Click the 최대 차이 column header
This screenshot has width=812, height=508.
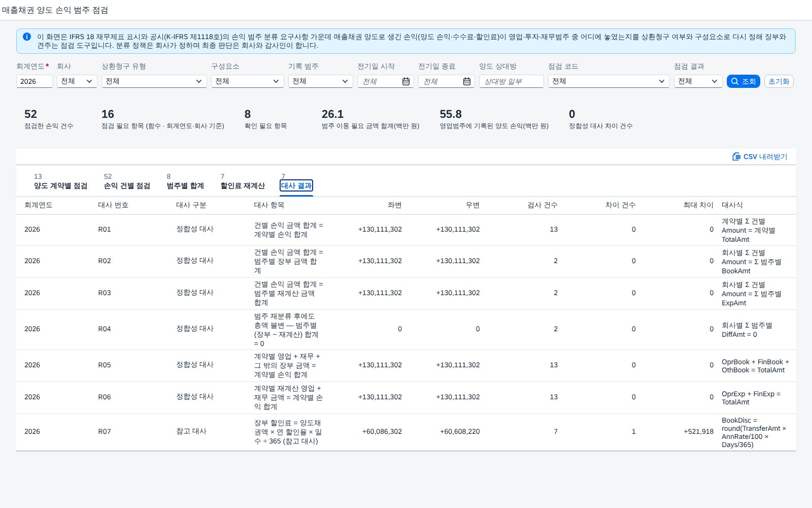[x=698, y=205]
